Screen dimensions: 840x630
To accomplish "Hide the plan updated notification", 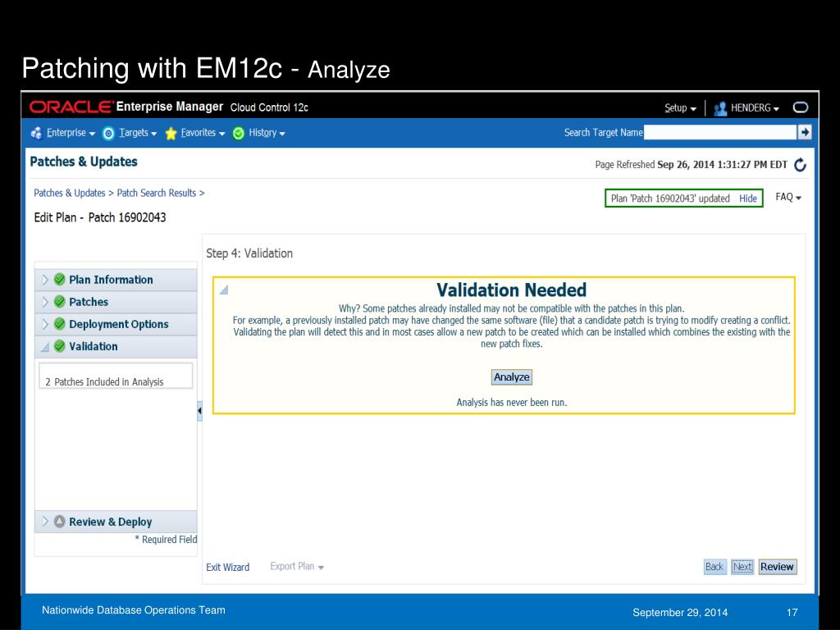I will 748,199.
